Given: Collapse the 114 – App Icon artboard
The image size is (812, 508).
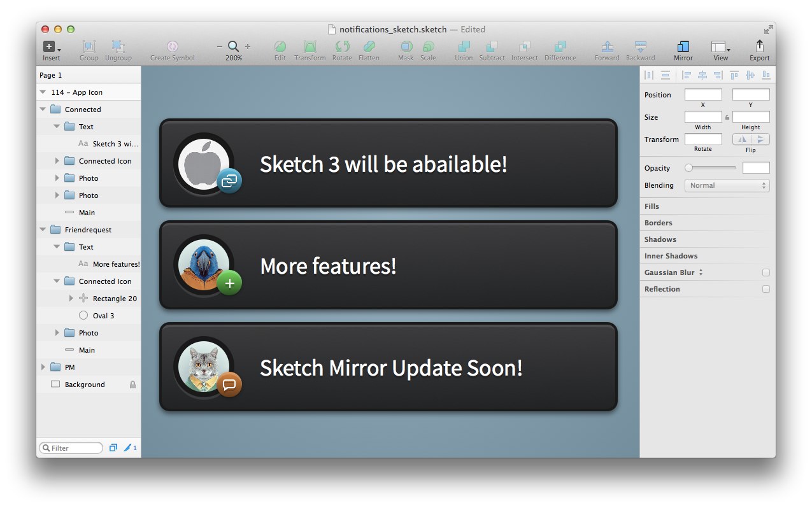Looking at the screenshot, I should 43,92.
